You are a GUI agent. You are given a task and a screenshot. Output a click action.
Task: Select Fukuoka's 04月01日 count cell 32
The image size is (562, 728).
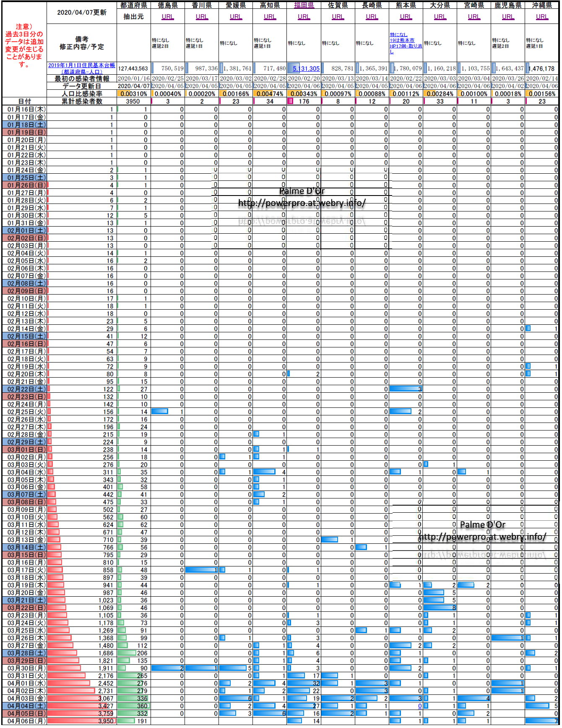304,683
